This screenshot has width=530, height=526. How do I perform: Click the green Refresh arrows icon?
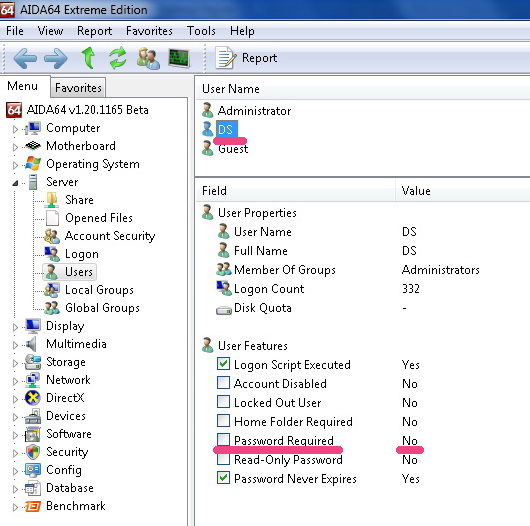(x=117, y=58)
